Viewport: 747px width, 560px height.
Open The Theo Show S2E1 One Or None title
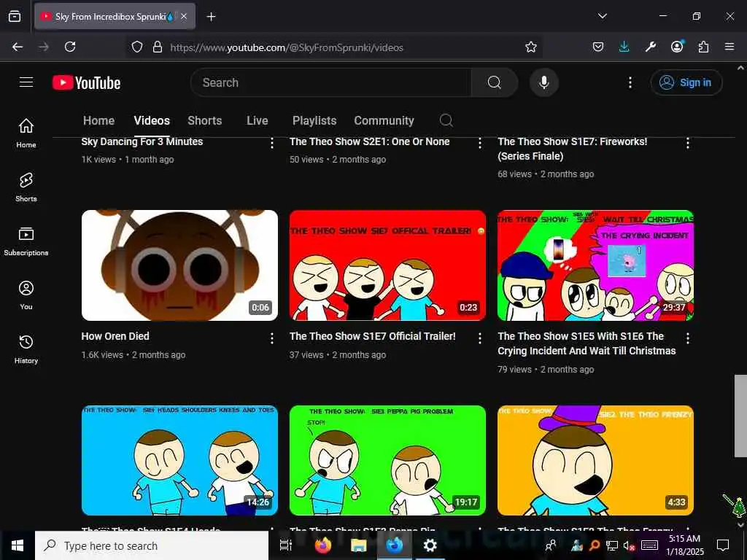370,141
